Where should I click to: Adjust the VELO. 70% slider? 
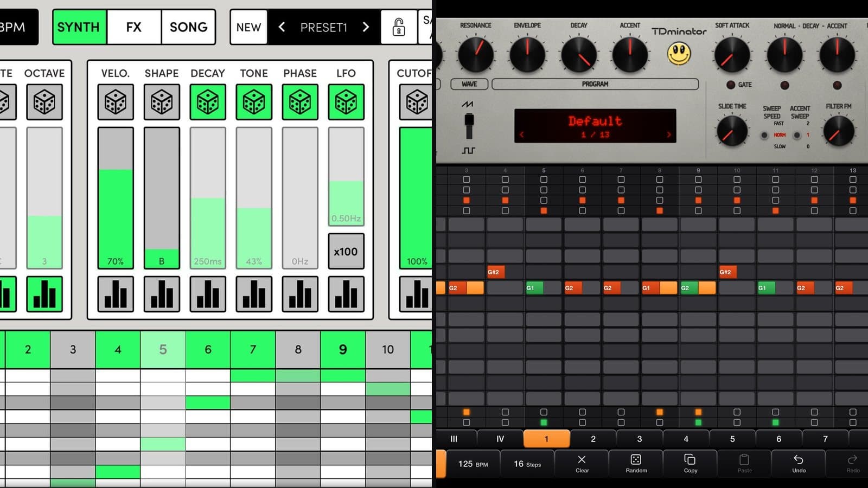(116, 198)
